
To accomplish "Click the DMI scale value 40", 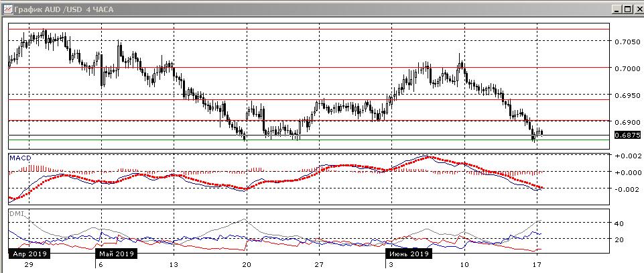I will [619, 223].
